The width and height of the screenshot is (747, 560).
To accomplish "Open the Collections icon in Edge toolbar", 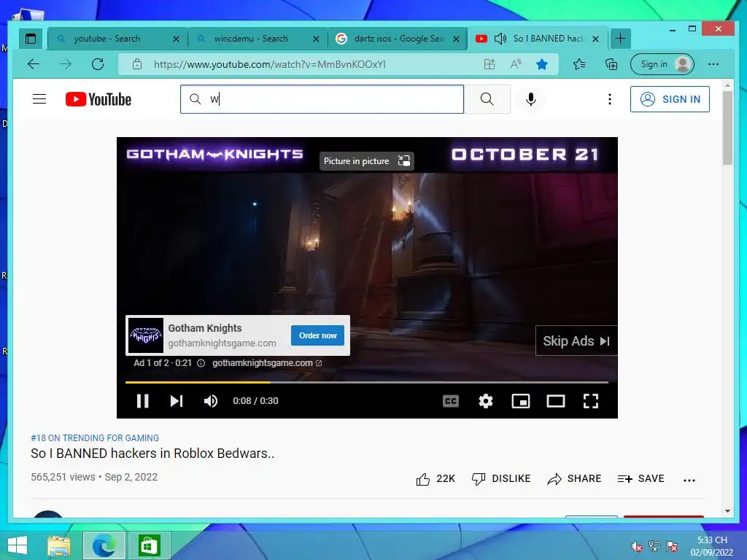I will coord(611,64).
